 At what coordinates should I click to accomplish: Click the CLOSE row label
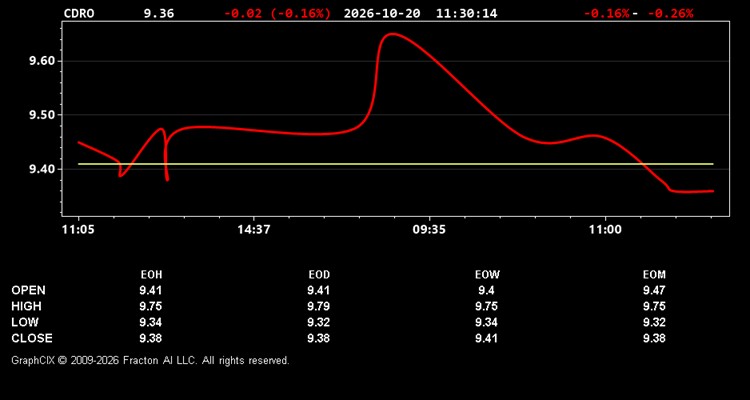32,338
